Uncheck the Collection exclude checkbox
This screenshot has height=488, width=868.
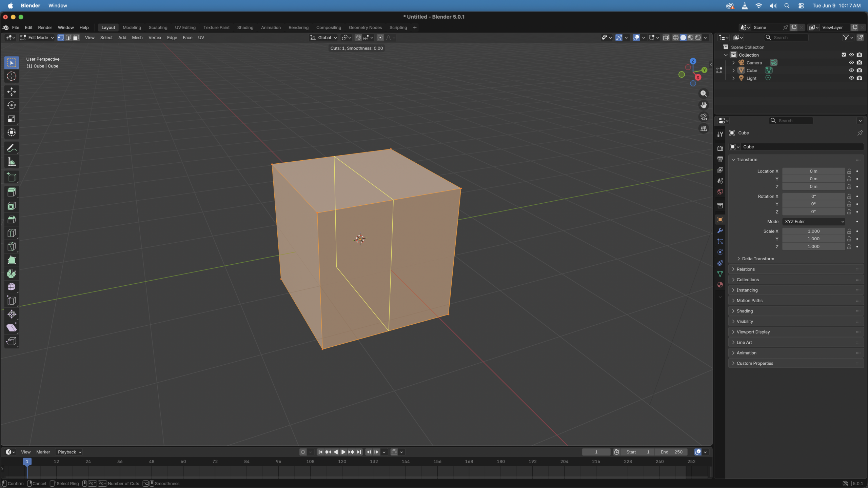pos(844,55)
